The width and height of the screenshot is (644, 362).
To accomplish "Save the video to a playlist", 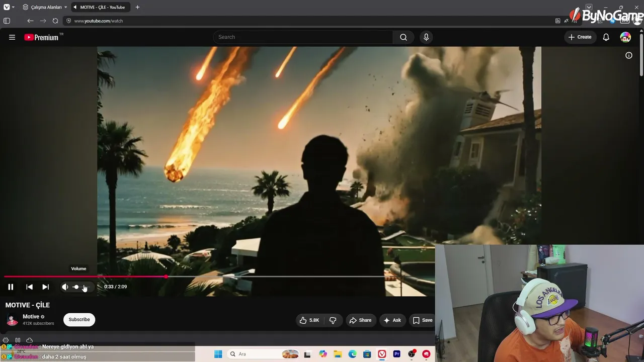I will (x=423, y=320).
